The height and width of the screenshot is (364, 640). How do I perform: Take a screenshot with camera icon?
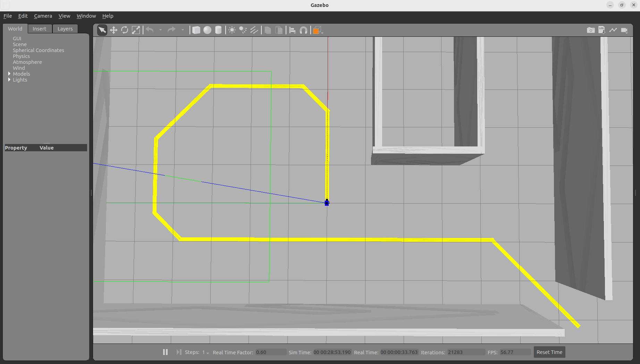click(590, 30)
